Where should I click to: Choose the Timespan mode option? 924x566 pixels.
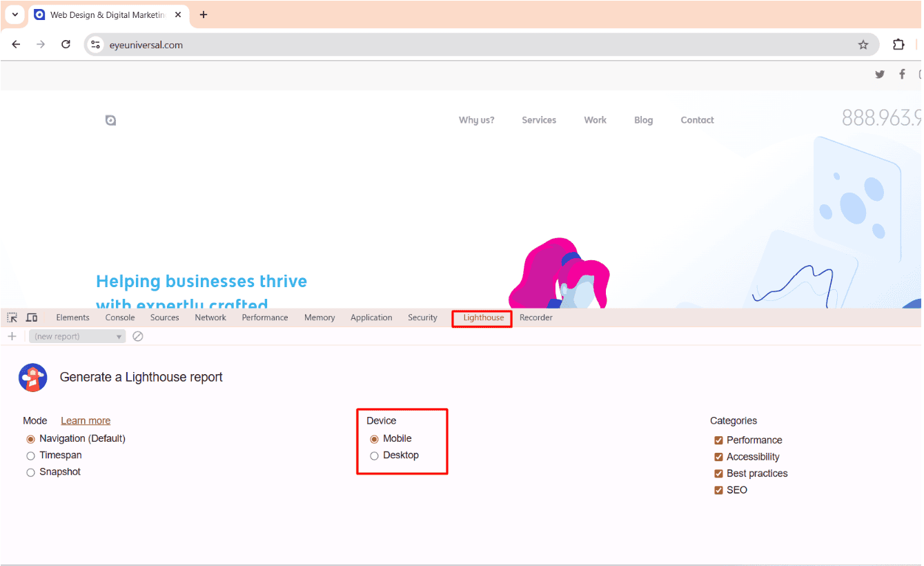pos(30,456)
